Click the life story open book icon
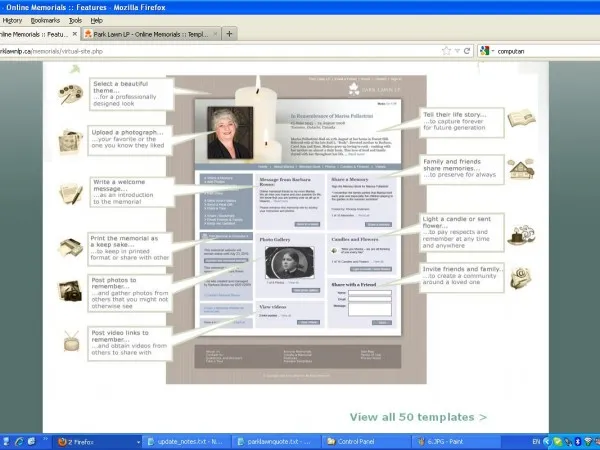Screen dimensions: 600x450 pyautogui.click(x=519, y=119)
